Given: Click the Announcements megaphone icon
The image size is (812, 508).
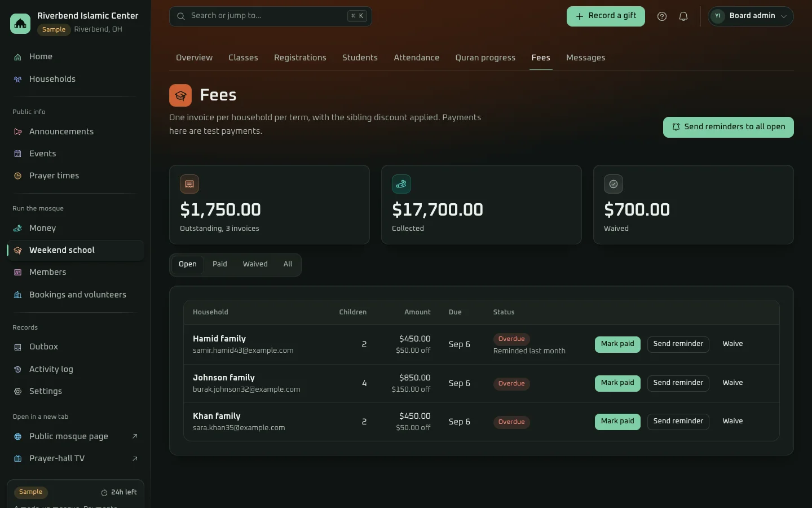Looking at the screenshot, I should tap(18, 132).
